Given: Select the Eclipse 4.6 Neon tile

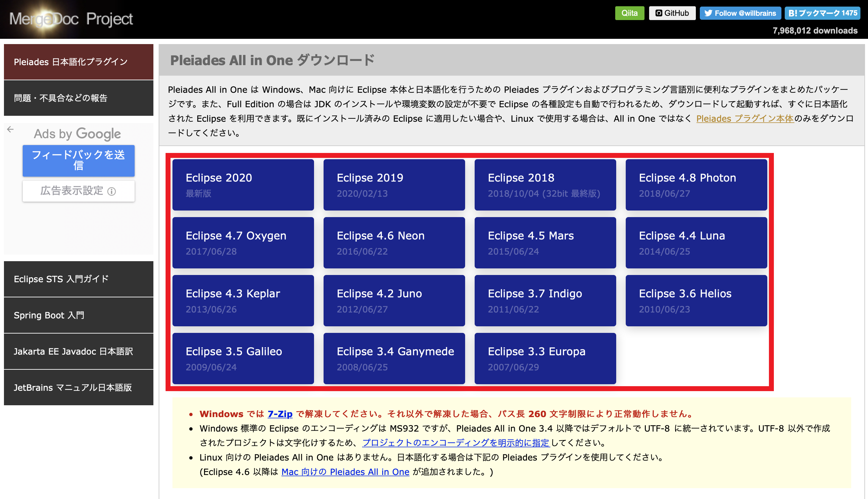Looking at the screenshot, I should (394, 243).
